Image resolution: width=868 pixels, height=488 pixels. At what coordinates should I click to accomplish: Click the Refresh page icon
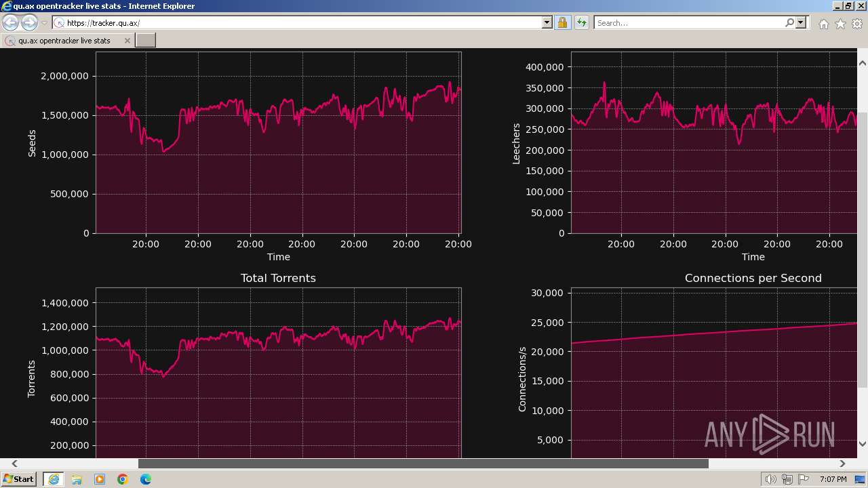pyautogui.click(x=581, y=22)
